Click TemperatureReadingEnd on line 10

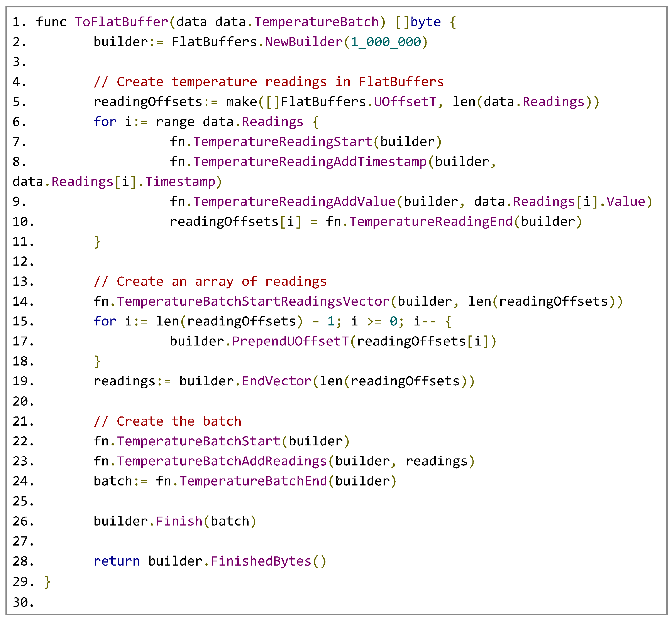click(431, 222)
